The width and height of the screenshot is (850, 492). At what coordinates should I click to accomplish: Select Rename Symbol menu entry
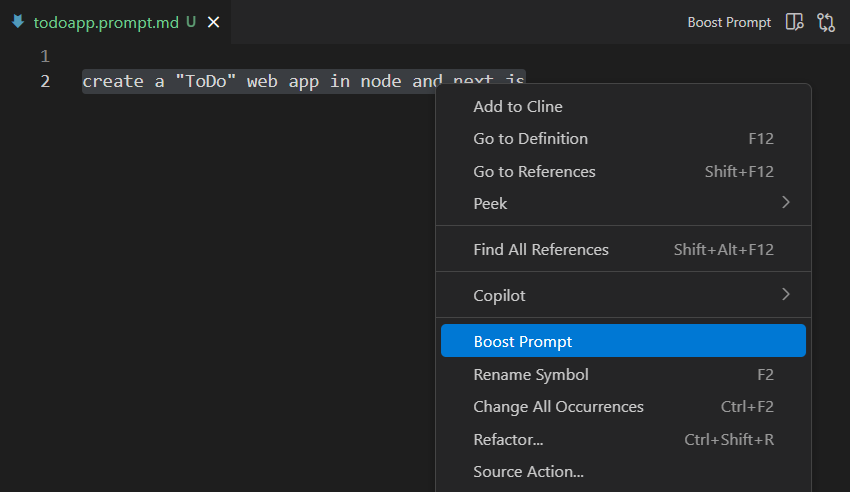623,374
